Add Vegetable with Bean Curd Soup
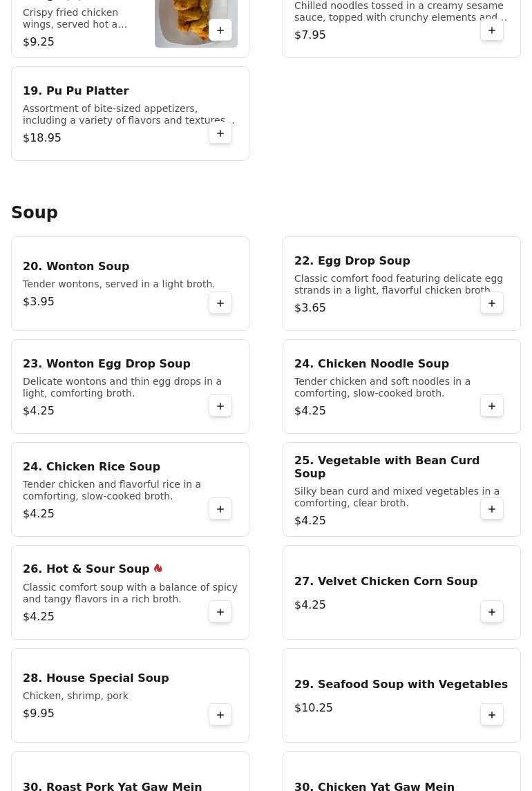The image size is (532, 791). (x=492, y=509)
